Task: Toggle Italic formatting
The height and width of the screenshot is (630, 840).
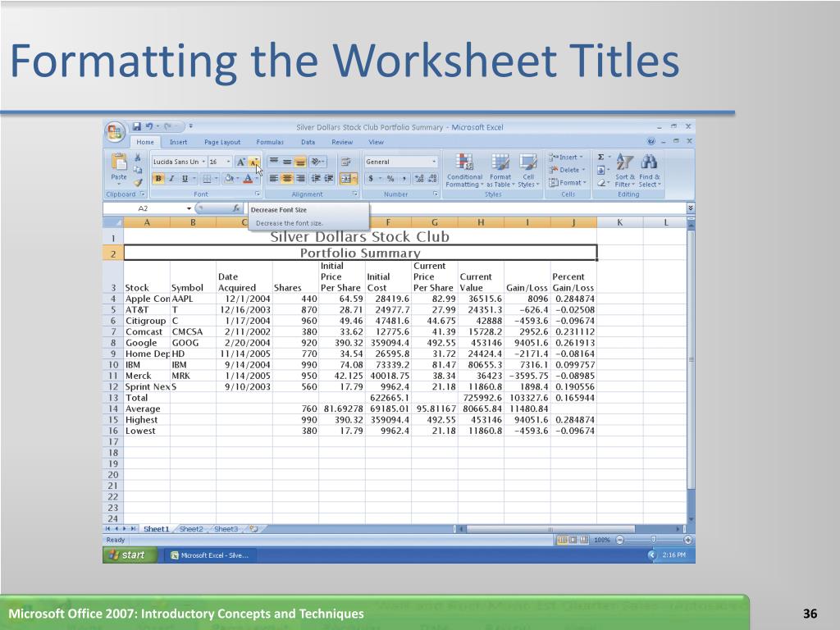Action: tap(171, 178)
